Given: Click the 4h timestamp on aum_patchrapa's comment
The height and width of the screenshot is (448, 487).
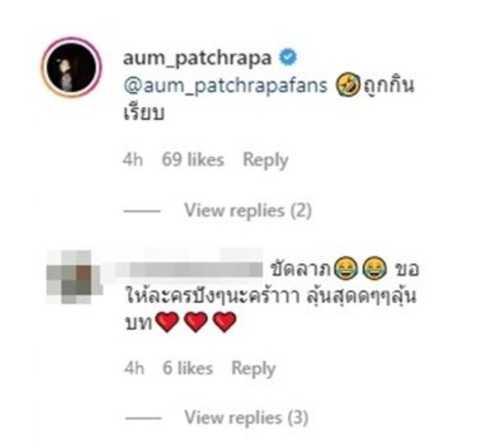Looking at the screenshot, I should pyautogui.click(x=133, y=160).
